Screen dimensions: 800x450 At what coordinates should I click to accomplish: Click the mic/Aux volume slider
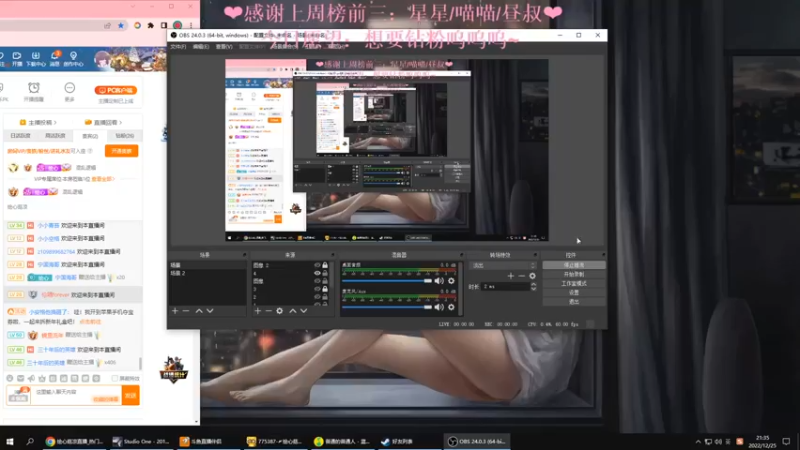(x=387, y=307)
